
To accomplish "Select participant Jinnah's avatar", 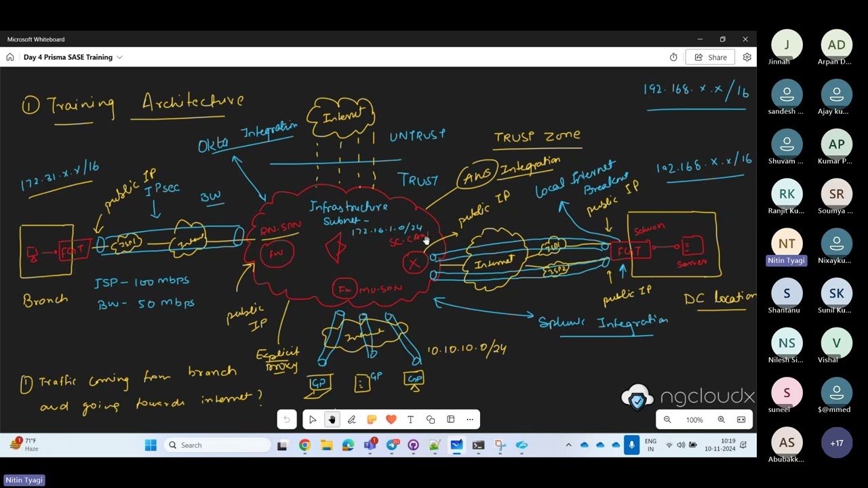I will (x=787, y=45).
